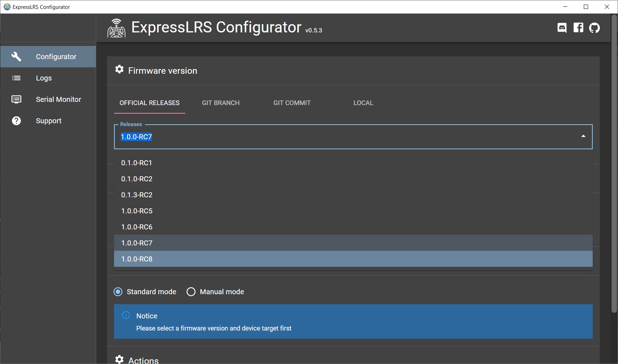The height and width of the screenshot is (364, 618).
Task: Choose release 1.0.0-RC7 in list
Action: (353, 243)
